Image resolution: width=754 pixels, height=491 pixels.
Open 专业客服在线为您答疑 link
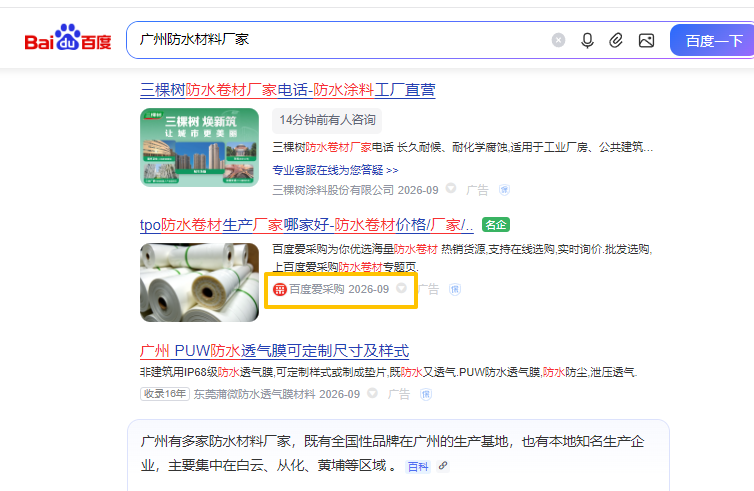(x=335, y=170)
